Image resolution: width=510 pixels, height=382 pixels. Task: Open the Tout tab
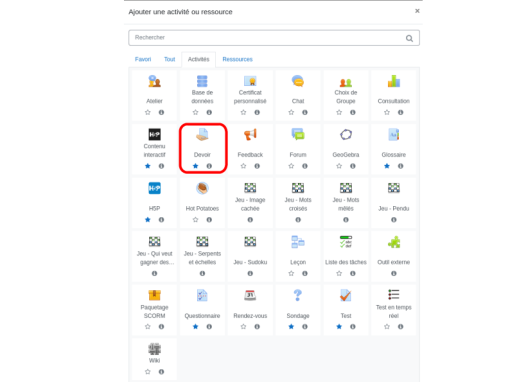[169, 59]
